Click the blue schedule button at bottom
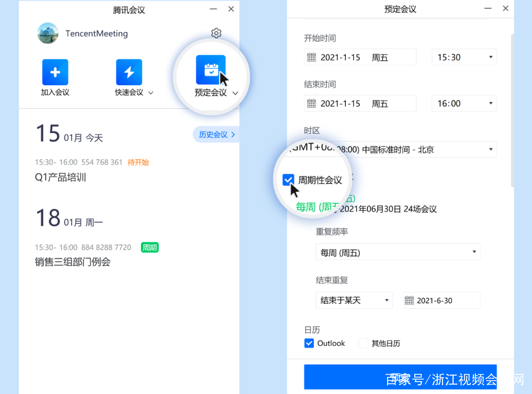Screen dimensions: 532x394 400,377
